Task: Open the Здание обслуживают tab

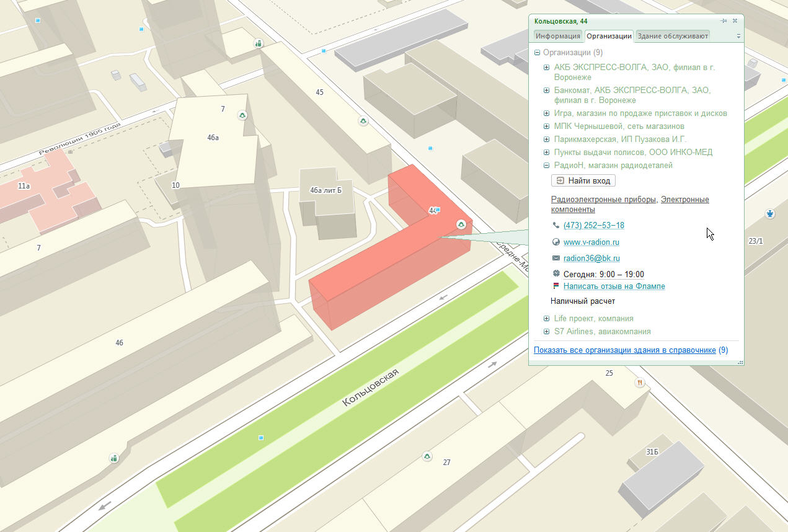Action: (x=672, y=36)
